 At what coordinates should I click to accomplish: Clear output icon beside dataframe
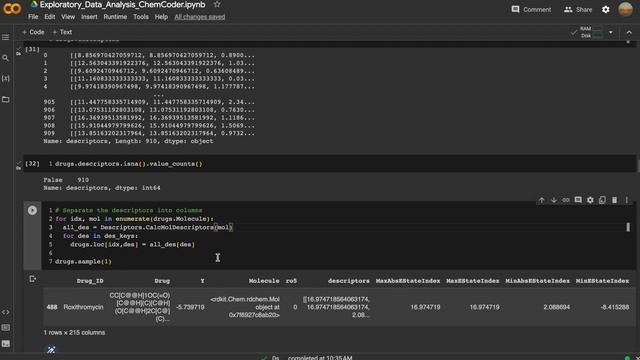33,279
